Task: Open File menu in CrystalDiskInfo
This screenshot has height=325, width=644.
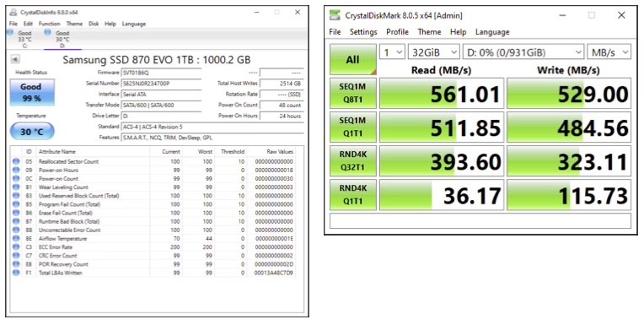Action: [13, 24]
